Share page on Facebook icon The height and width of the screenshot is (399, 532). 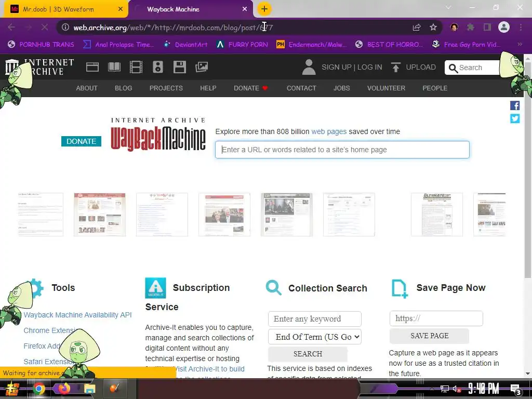(x=515, y=105)
